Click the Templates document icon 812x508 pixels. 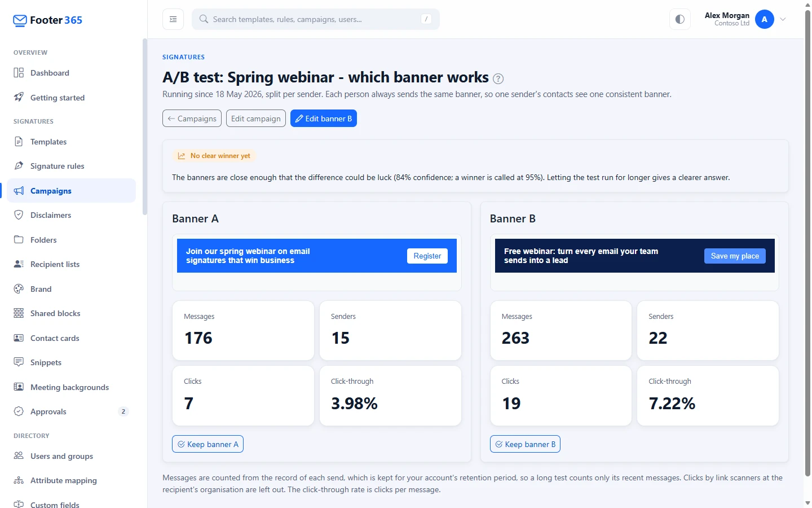point(19,142)
